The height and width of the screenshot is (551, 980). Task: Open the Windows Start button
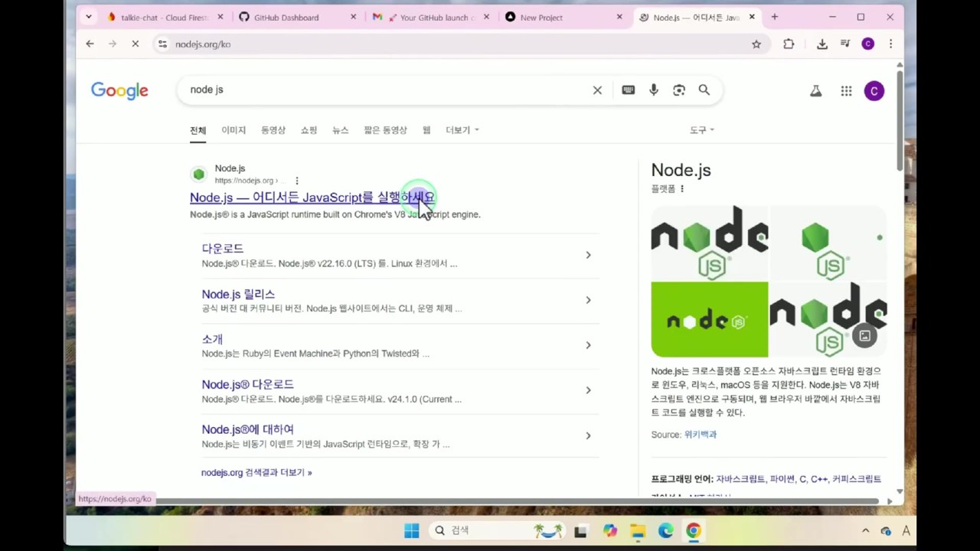point(411,530)
